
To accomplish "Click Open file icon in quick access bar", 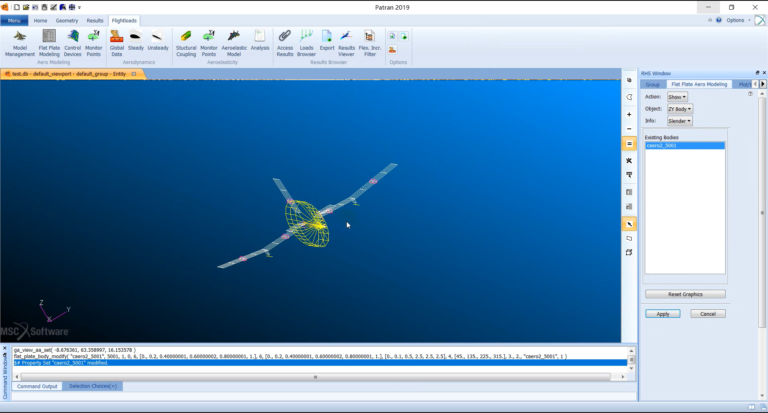I will coord(25,7).
